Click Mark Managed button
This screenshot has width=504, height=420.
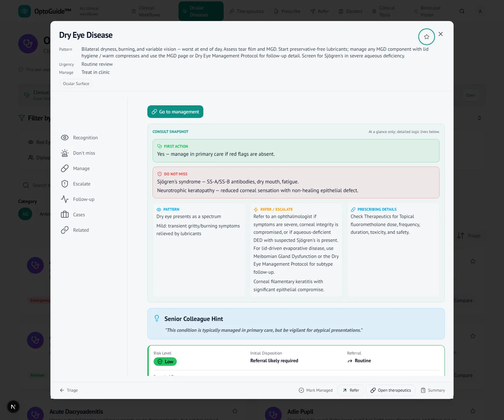click(x=316, y=390)
